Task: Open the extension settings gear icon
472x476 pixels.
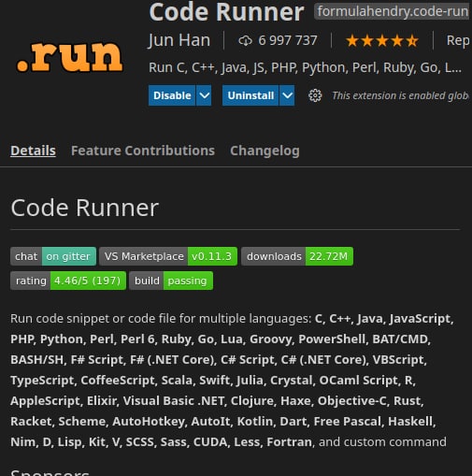Action: 315,95
